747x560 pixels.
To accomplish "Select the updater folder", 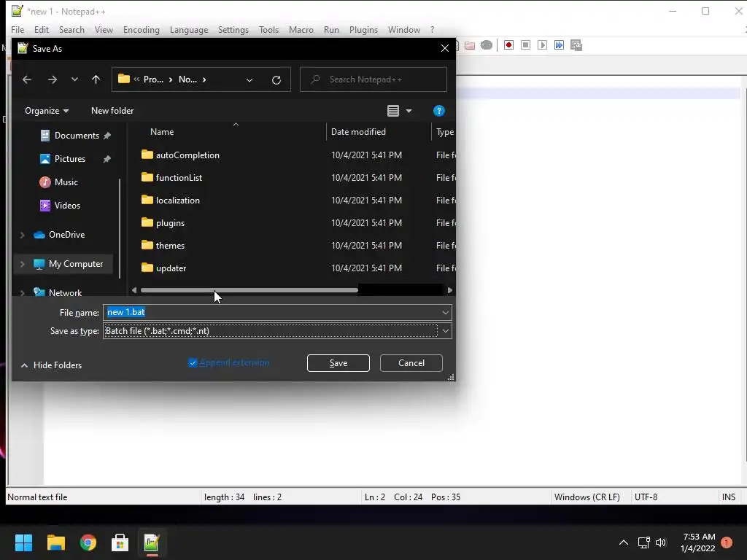I will click(x=171, y=268).
